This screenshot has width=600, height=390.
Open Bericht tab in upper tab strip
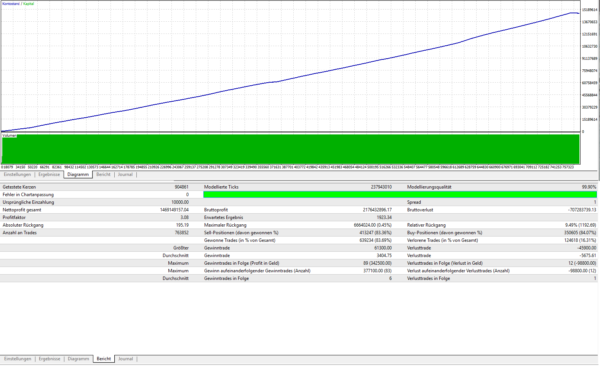(x=103, y=175)
